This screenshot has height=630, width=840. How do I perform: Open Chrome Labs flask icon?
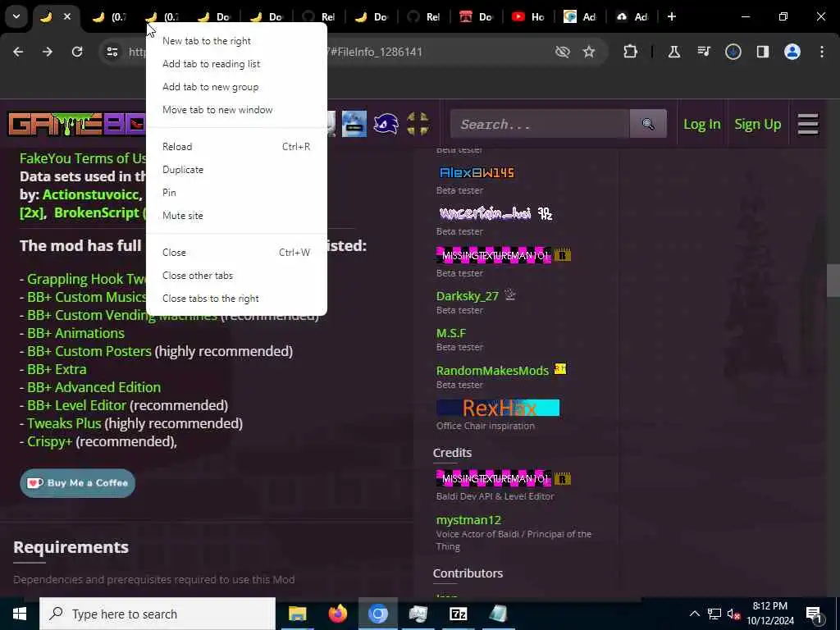674,52
